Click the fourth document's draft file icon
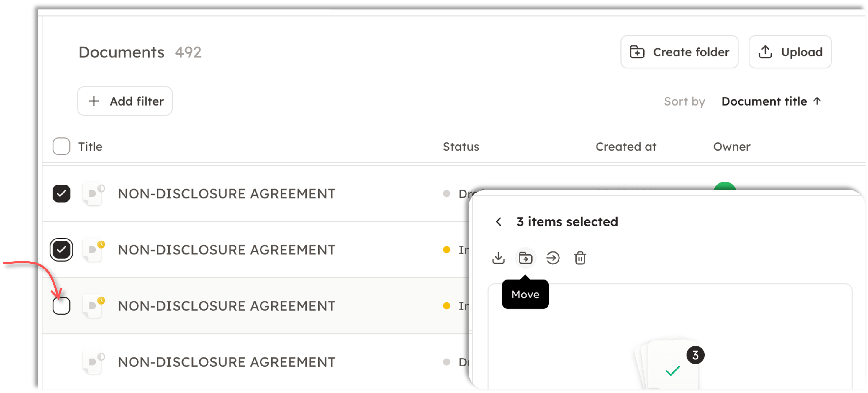The height and width of the screenshot is (393, 868). point(93,362)
